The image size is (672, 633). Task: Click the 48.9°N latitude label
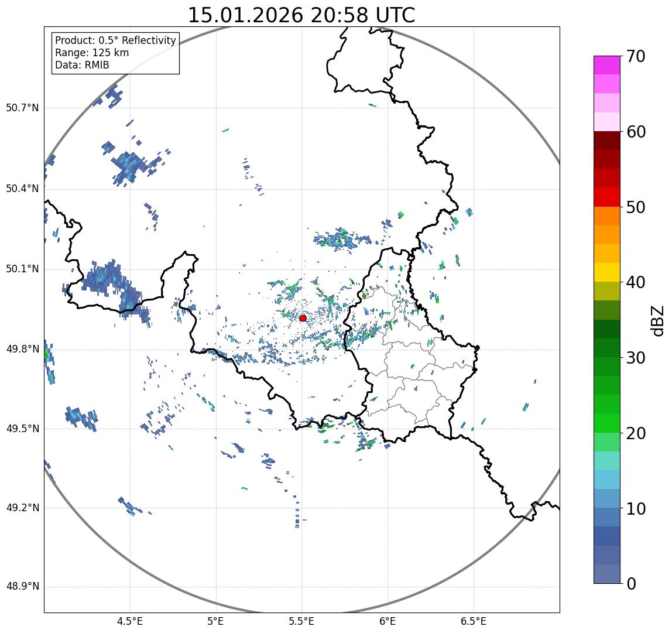[x=22, y=586]
